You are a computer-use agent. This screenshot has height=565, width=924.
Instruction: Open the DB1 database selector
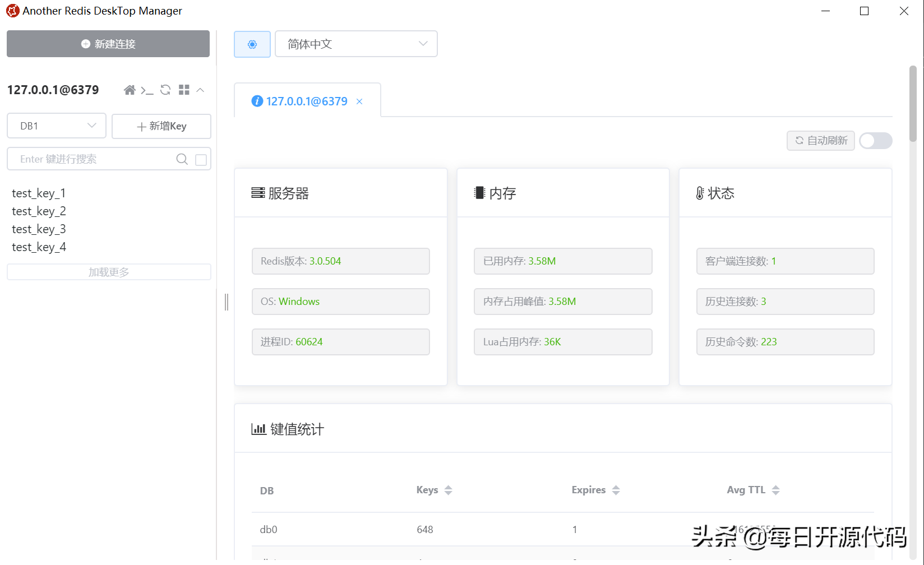57,126
